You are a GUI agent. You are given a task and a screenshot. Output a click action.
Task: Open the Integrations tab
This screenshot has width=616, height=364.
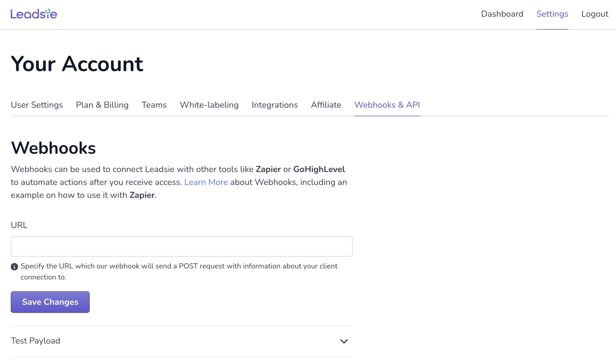(x=275, y=105)
